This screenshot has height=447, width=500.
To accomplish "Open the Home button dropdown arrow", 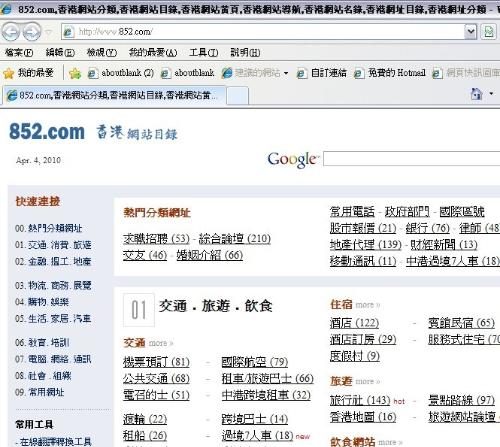I will coord(491,94).
